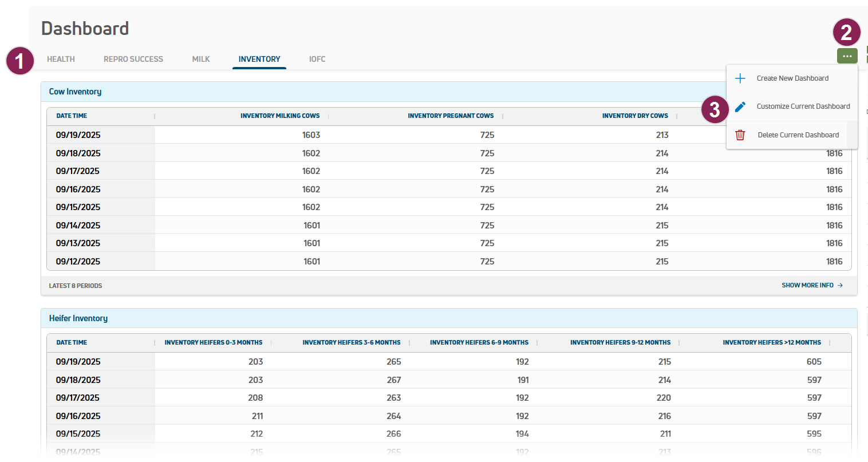Select the Milk dashboard tab
This screenshot has width=868, height=462.
click(201, 59)
